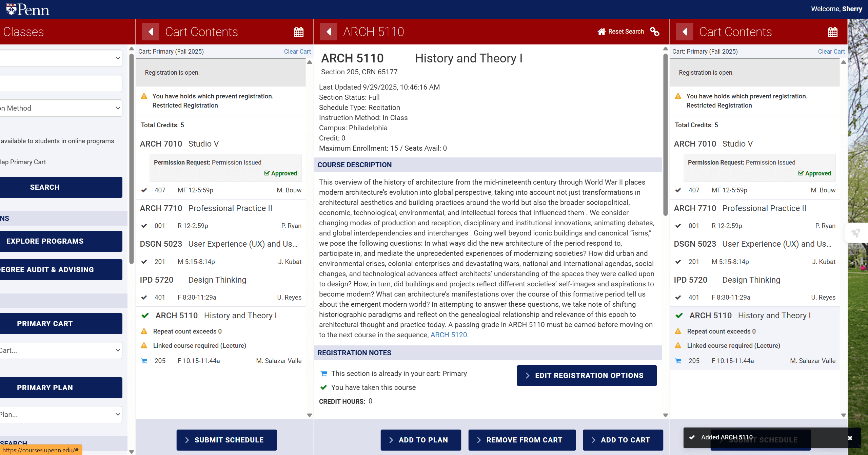This screenshot has width=868, height=455.
Task: Click the Classes panel vertical scrollbar
Action: [x=132, y=159]
